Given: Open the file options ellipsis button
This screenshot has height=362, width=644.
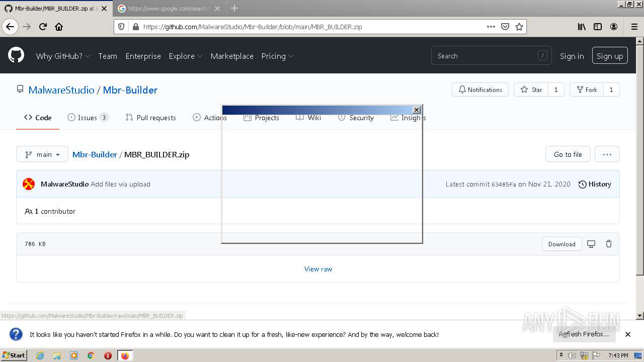Looking at the screenshot, I should (607, 154).
